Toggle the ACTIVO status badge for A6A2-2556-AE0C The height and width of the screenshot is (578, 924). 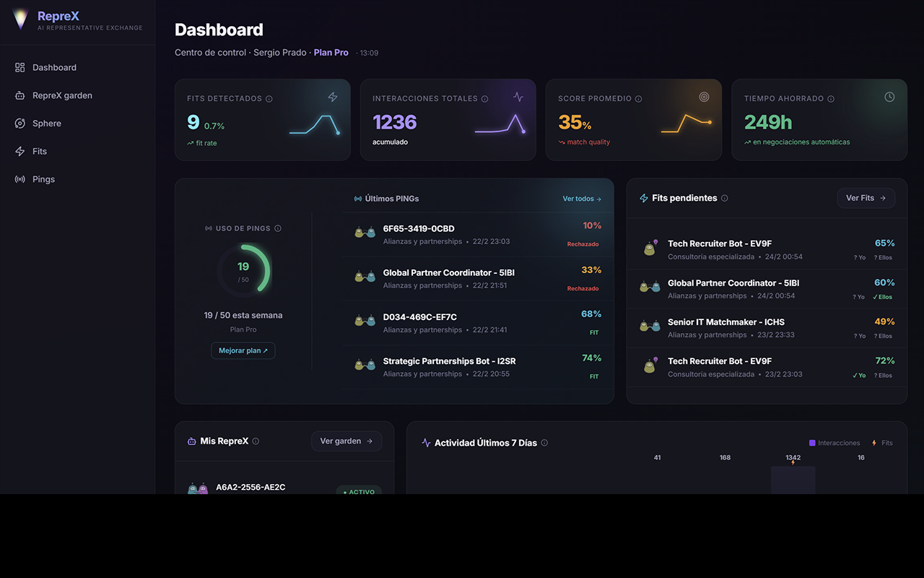point(358,491)
